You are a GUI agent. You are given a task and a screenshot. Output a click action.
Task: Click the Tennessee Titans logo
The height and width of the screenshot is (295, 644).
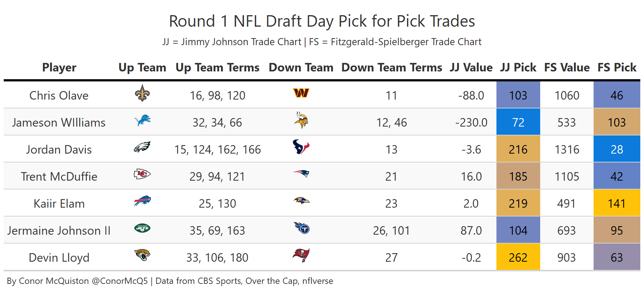pos(301,228)
